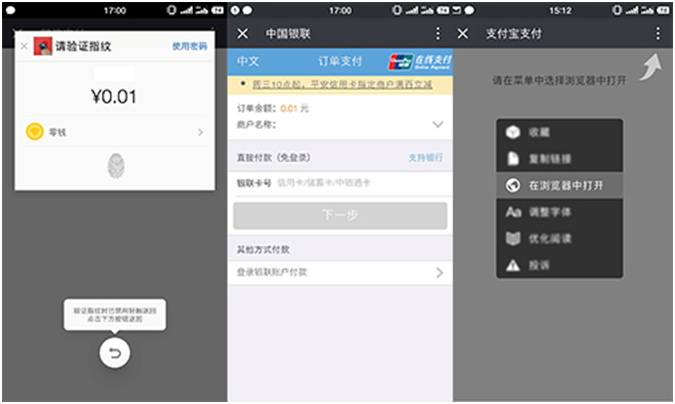Screen dimensions: 675x404
Task: Open the 支持银行 link
Action: (x=425, y=158)
